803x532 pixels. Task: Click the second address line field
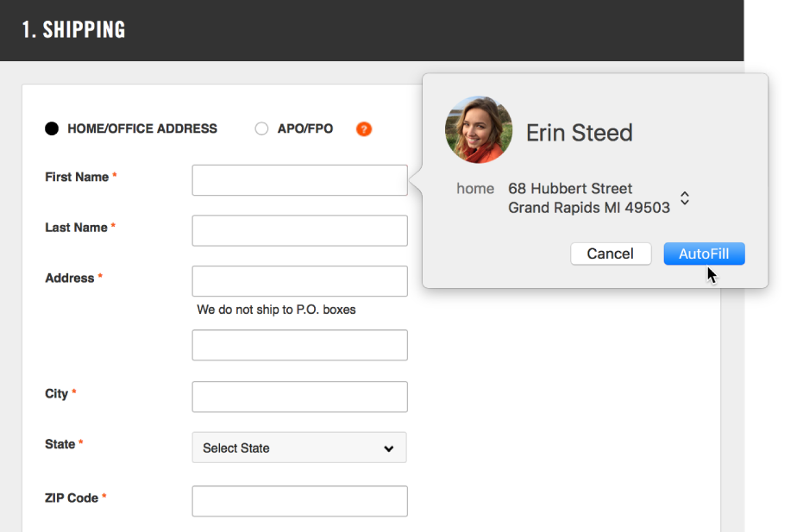pyautogui.click(x=298, y=345)
